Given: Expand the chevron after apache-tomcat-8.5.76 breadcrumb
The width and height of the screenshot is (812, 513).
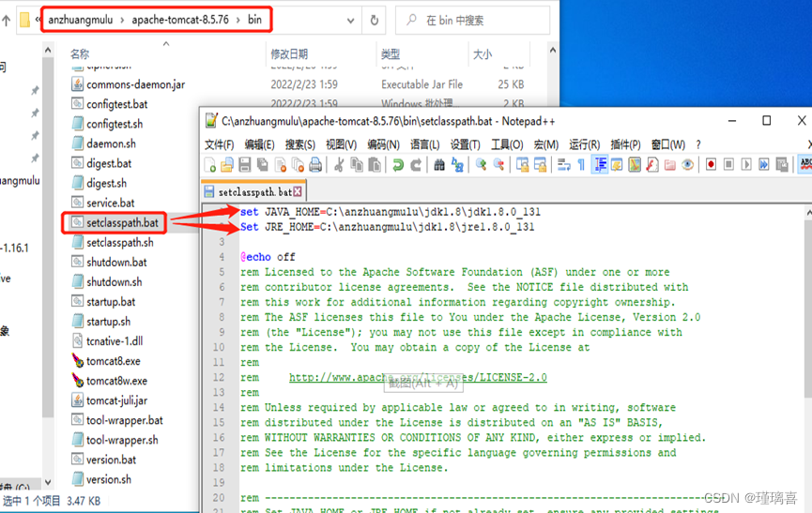Looking at the screenshot, I should click(x=238, y=21).
